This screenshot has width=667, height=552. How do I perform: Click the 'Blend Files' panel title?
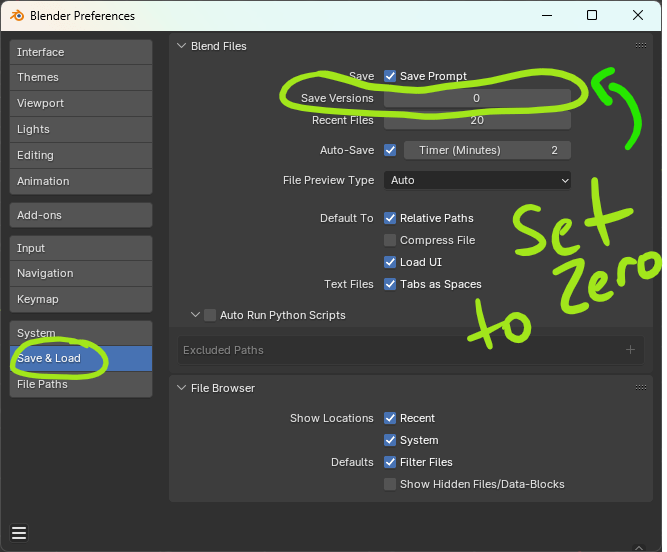click(219, 46)
